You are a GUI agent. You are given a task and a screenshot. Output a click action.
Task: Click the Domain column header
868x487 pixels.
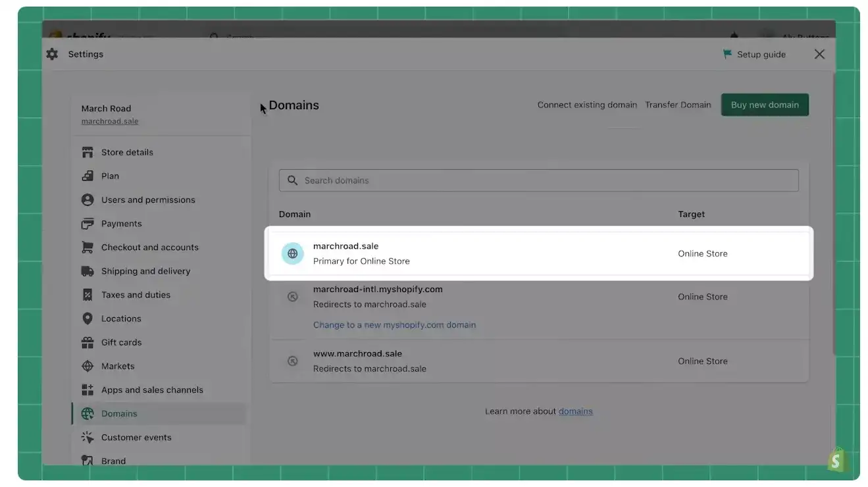tap(295, 214)
